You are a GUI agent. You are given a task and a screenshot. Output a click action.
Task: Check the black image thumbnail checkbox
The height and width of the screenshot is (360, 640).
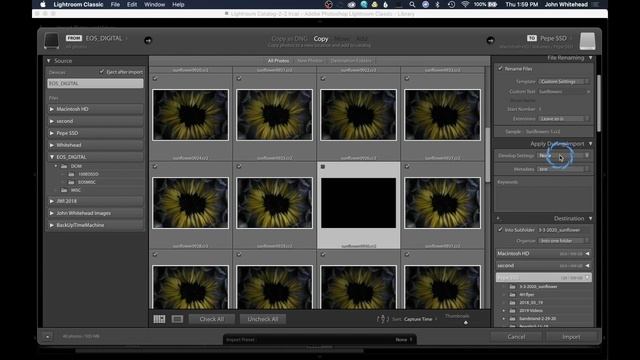click(x=323, y=167)
